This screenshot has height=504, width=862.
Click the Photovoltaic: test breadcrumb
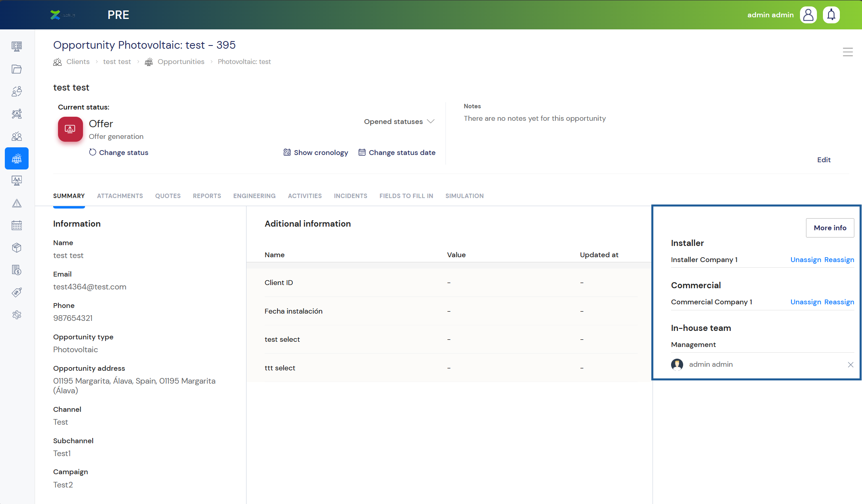pos(244,62)
